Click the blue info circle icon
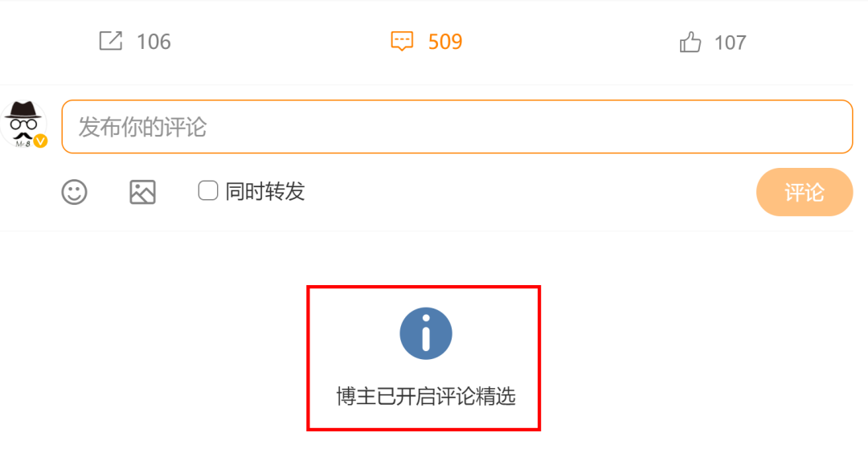This screenshot has width=868, height=449. (426, 333)
